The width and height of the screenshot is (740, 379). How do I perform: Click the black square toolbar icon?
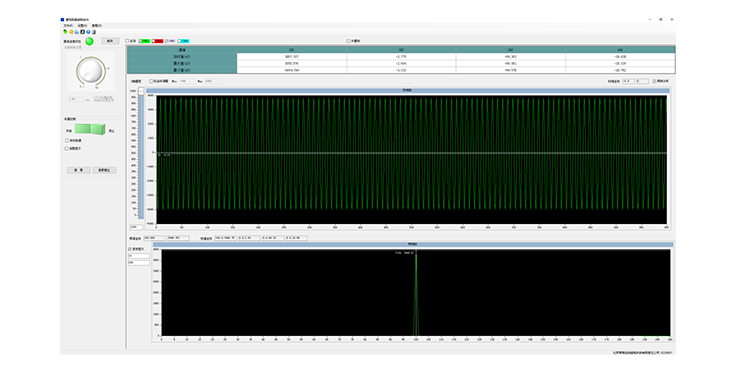pyautogui.click(x=83, y=32)
